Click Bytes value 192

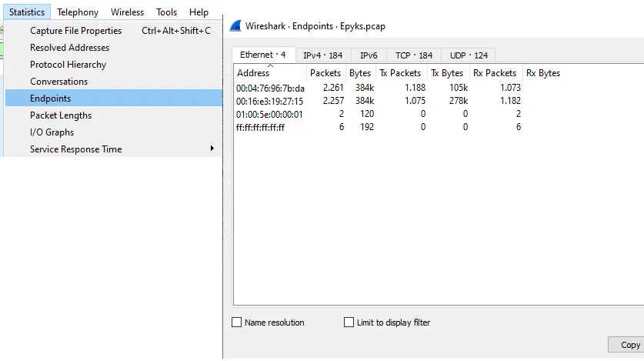pyautogui.click(x=367, y=127)
